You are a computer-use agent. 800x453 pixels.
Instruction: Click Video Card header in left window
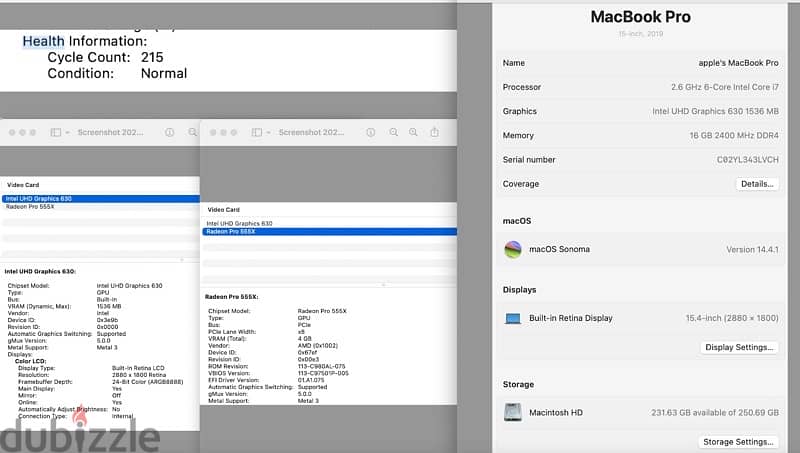[23, 185]
